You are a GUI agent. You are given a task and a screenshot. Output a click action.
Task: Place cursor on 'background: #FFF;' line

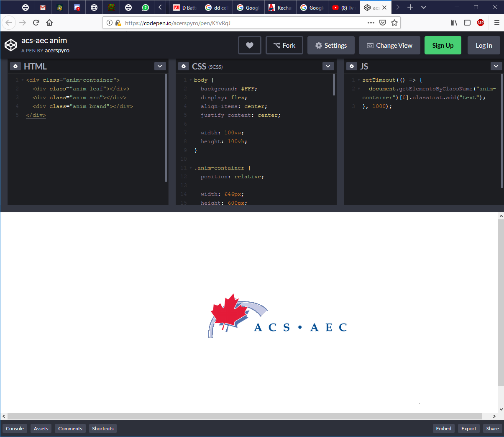pyautogui.click(x=229, y=89)
